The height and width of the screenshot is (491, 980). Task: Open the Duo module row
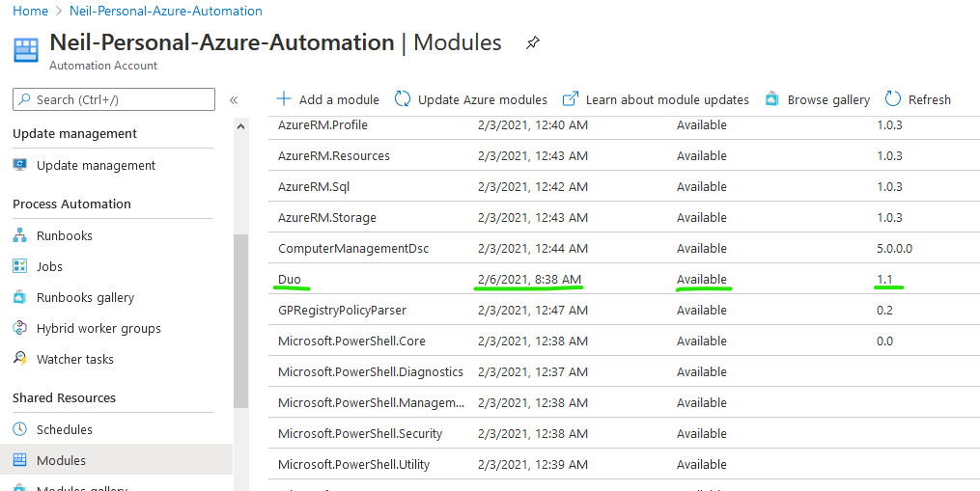click(x=625, y=279)
